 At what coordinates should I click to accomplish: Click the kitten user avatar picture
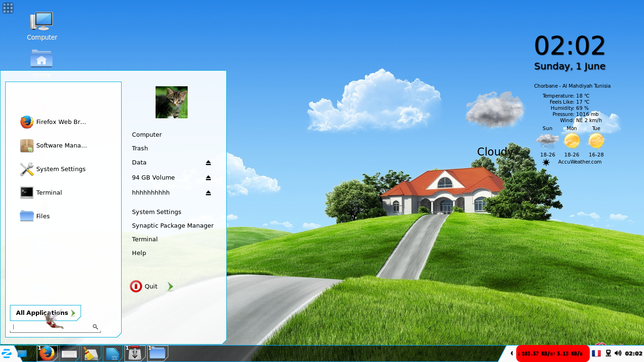coord(172,102)
